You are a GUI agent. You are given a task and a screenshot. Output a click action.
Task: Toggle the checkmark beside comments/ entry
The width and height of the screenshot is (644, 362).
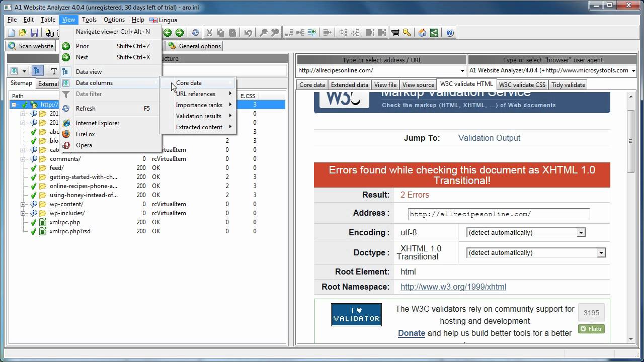(x=34, y=159)
